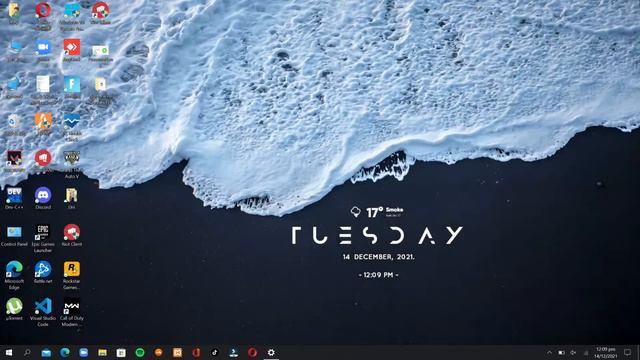Open the blue F icon desktop shortcut
The image size is (640, 360).
point(72,87)
